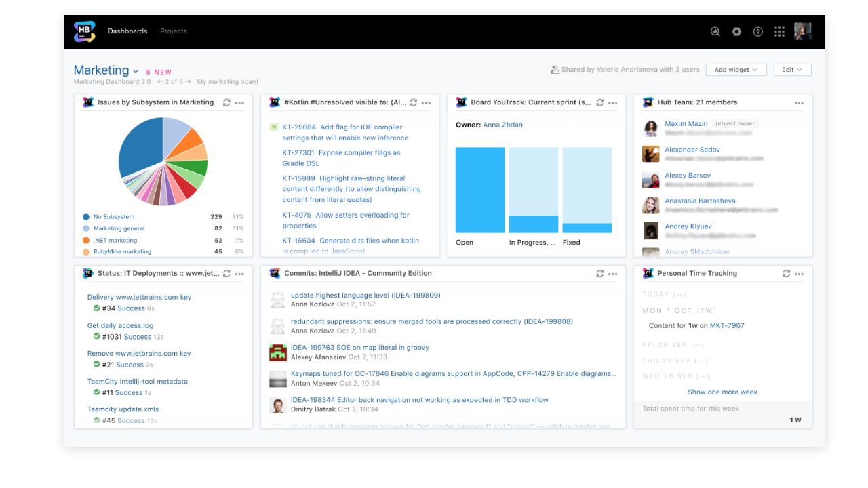
Task: Open the search icon in the top bar
Action: (715, 31)
